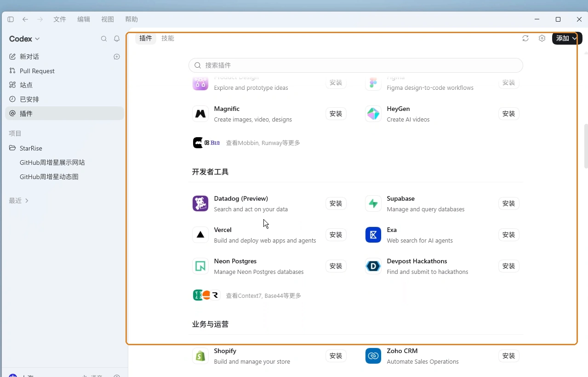The width and height of the screenshot is (588, 377).
Task: View more: 查看Context7, Base44等更多
Action: click(x=263, y=296)
